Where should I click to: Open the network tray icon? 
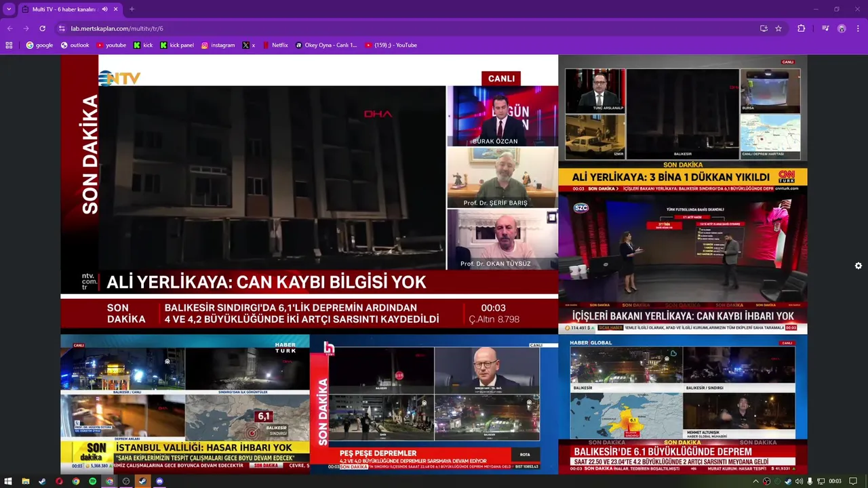[x=821, y=481]
